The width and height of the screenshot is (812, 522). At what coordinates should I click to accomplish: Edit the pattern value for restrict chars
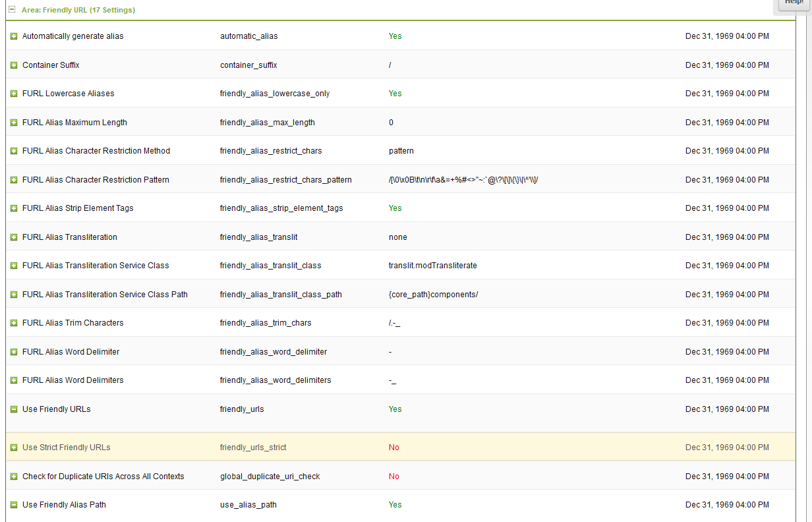(401, 151)
